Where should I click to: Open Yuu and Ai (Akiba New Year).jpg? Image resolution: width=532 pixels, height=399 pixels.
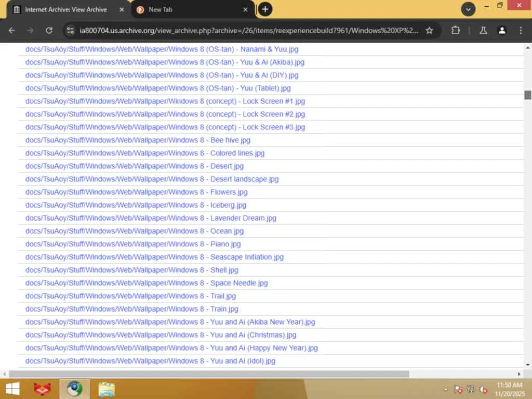170,322
